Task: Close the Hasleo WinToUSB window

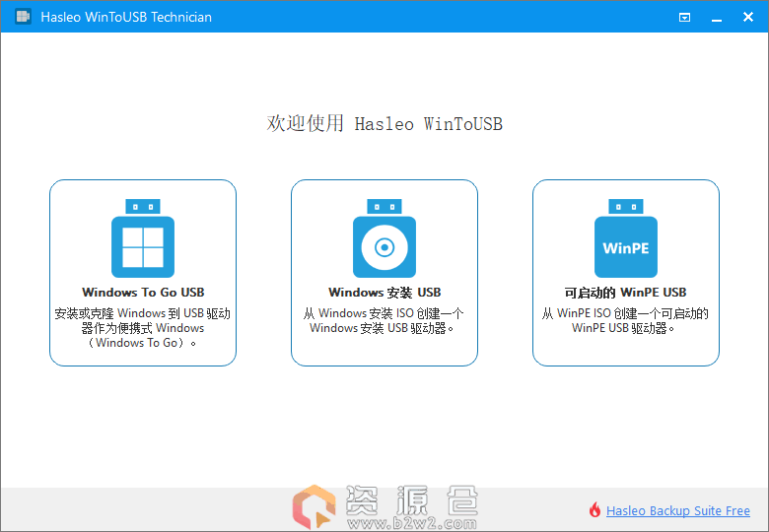Action: click(747, 17)
